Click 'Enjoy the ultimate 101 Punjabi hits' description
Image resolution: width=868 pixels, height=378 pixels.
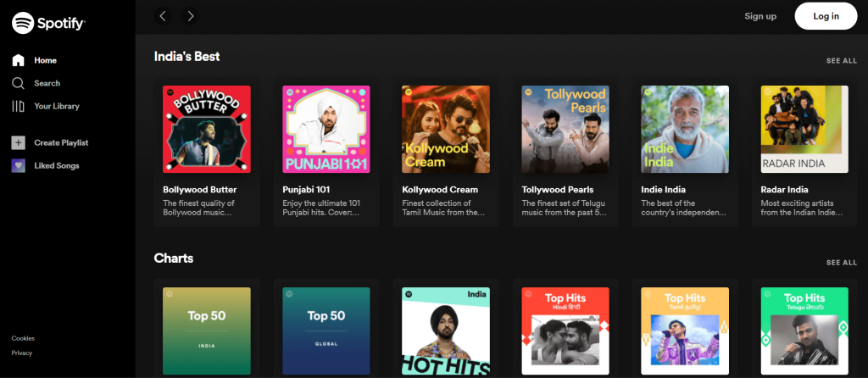[320, 208]
